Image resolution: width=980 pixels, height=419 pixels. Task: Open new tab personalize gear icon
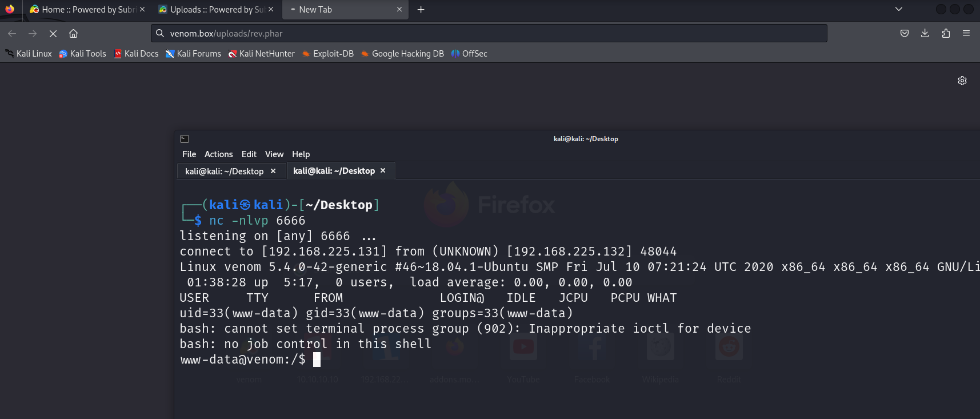962,81
